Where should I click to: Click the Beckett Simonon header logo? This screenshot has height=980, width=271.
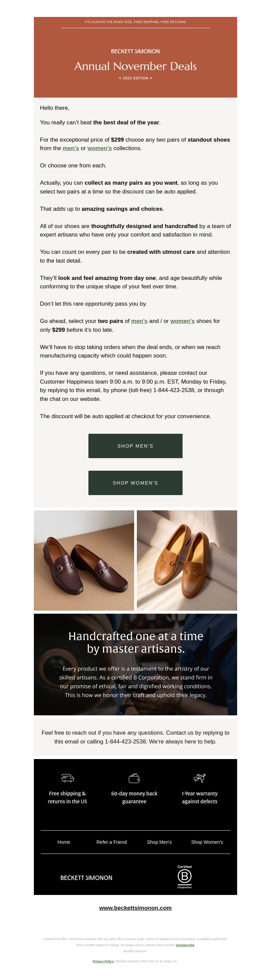(135, 52)
